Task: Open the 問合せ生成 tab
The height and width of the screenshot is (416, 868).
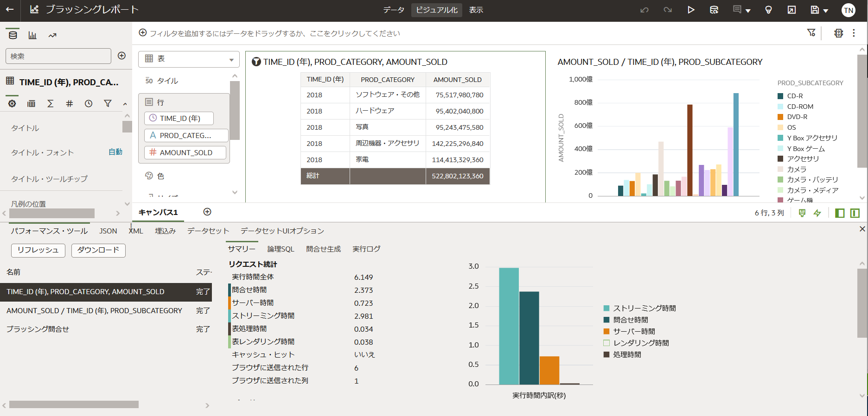Action: (x=323, y=249)
